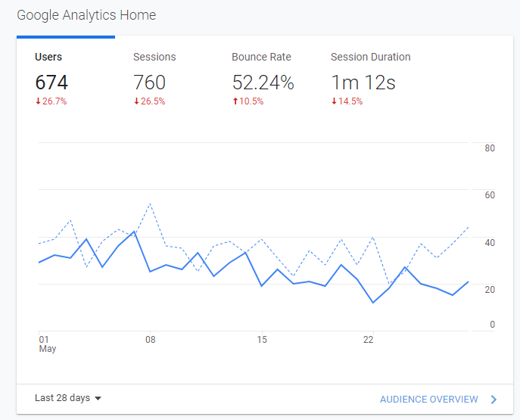This screenshot has height=420, width=520.
Task: Click the 40 y-axis label
Action: coord(490,243)
